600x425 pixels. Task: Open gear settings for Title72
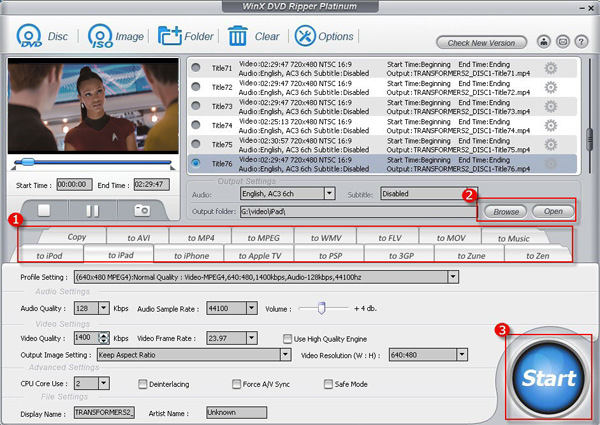(x=551, y=88)
